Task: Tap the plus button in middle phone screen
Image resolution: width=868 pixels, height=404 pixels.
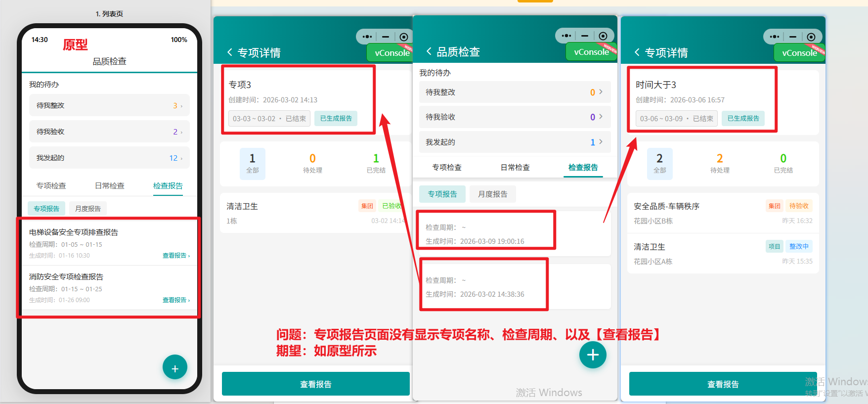Action: click(x=592, y=355)
